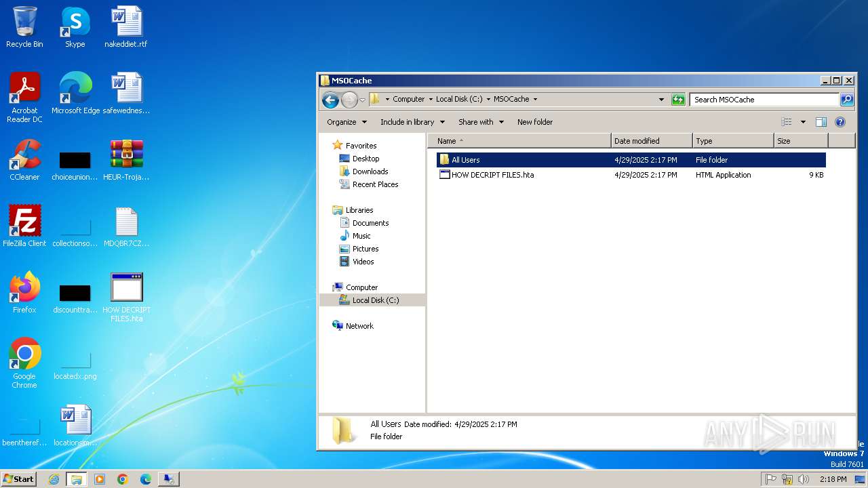This screenshot has width=868, height=488.
Task: Select the choiceunion... desktop file
Action: (75, 165)
